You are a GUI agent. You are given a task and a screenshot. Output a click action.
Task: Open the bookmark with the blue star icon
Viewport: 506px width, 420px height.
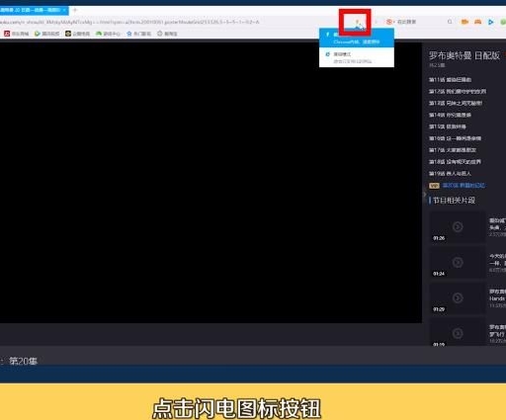pos(138,34)
